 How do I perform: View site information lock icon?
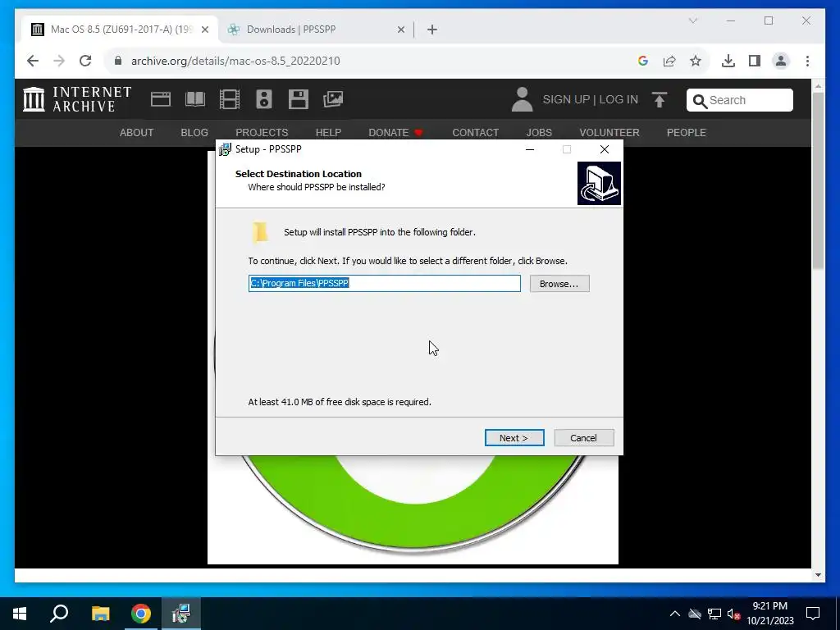118,61
